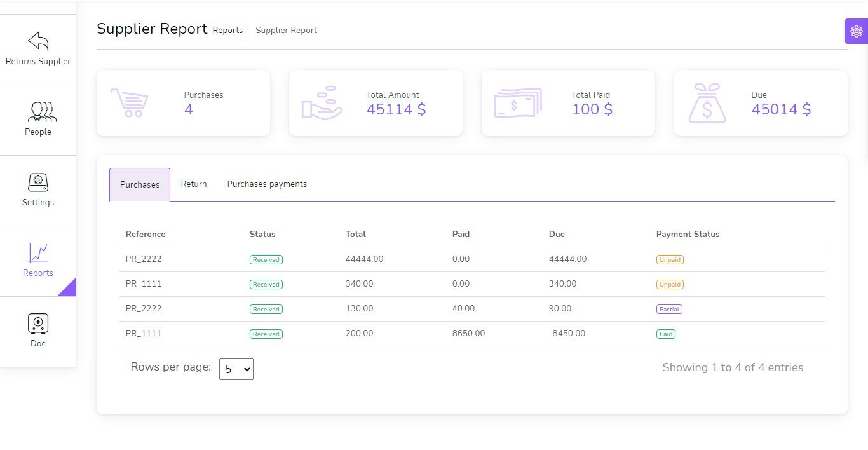The image size is (868, 450).
Task: Open the Settings drive icon in sidebar
Action: tap(38, 182)
